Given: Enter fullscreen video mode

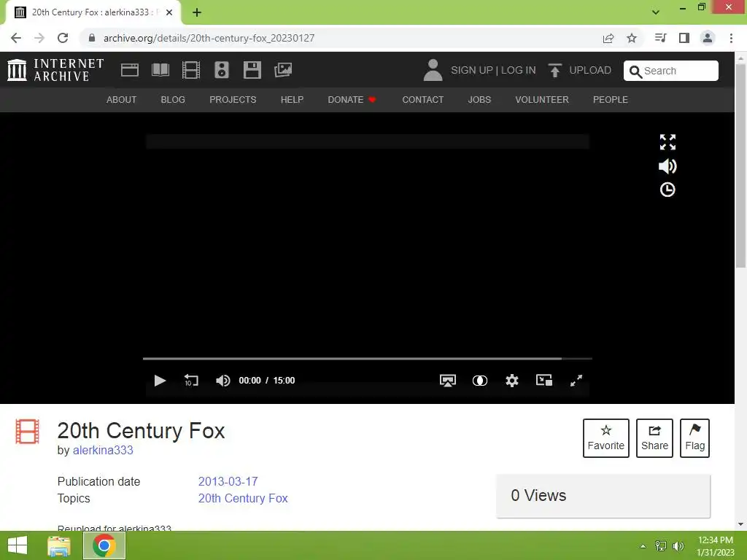Looking at the screenshot, I should pyautogui.click(x=576, y=381).
